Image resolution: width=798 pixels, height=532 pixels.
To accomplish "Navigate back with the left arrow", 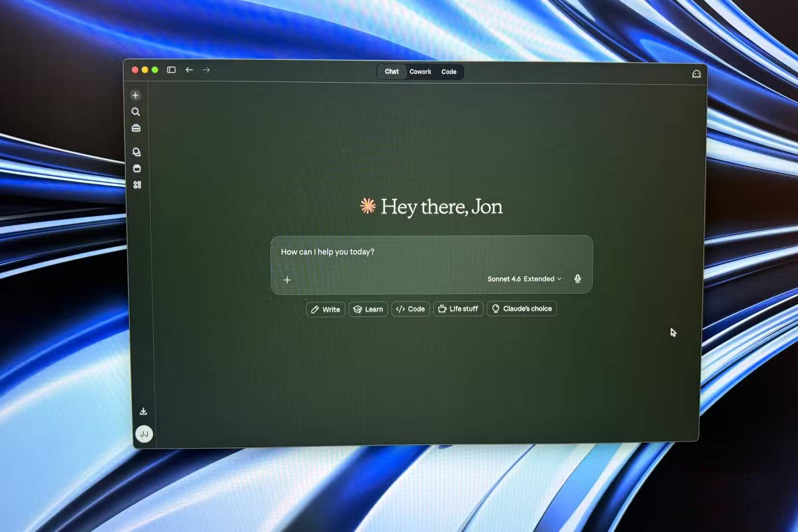I will [189, 70].
